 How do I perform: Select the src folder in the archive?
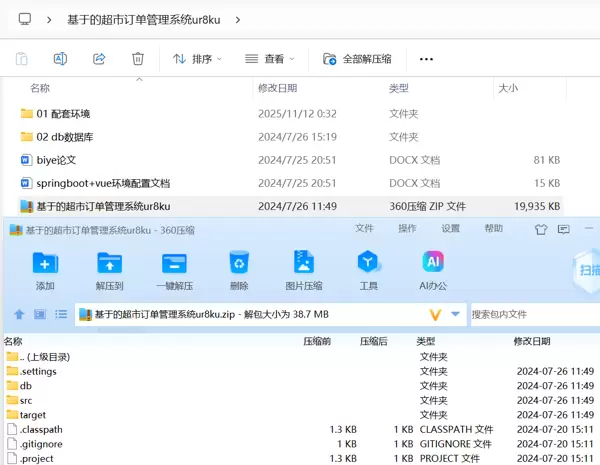[x=26, y=400]
